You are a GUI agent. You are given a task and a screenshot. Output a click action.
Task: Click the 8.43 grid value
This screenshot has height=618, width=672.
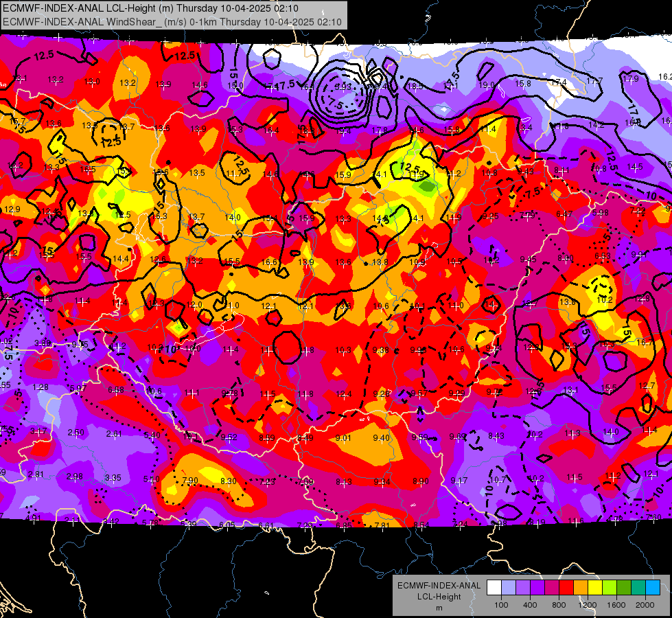click(496, 436)
